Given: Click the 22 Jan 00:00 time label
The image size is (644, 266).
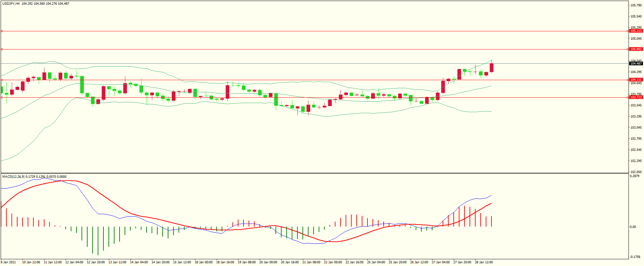Looking at the screenshot, I should (x=333, y=262).
